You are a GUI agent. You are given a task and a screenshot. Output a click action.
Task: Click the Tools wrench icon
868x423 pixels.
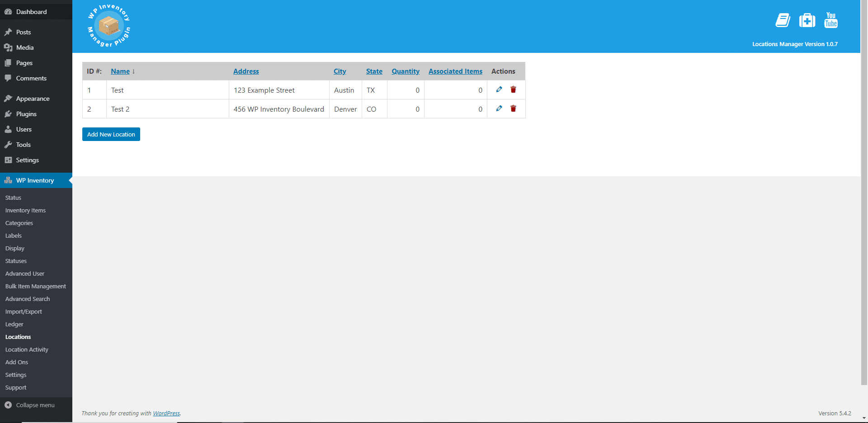pyautogui.click(x=8, y=145)
